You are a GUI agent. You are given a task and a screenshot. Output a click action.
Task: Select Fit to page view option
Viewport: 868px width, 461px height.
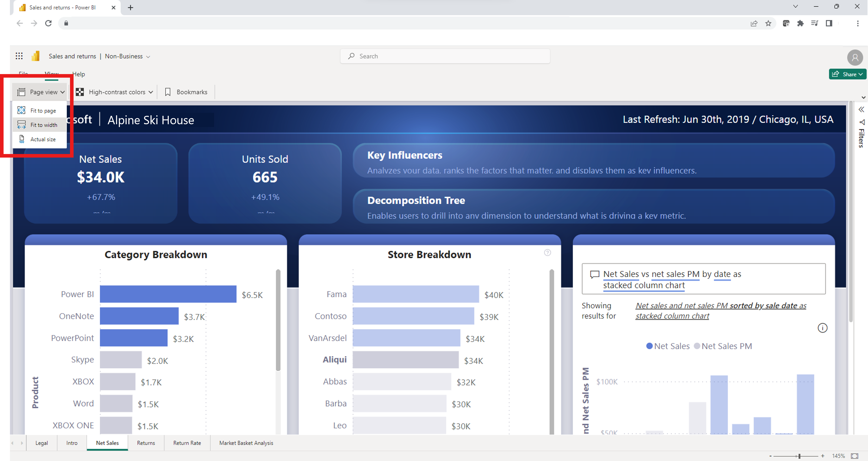pos(43,110)
